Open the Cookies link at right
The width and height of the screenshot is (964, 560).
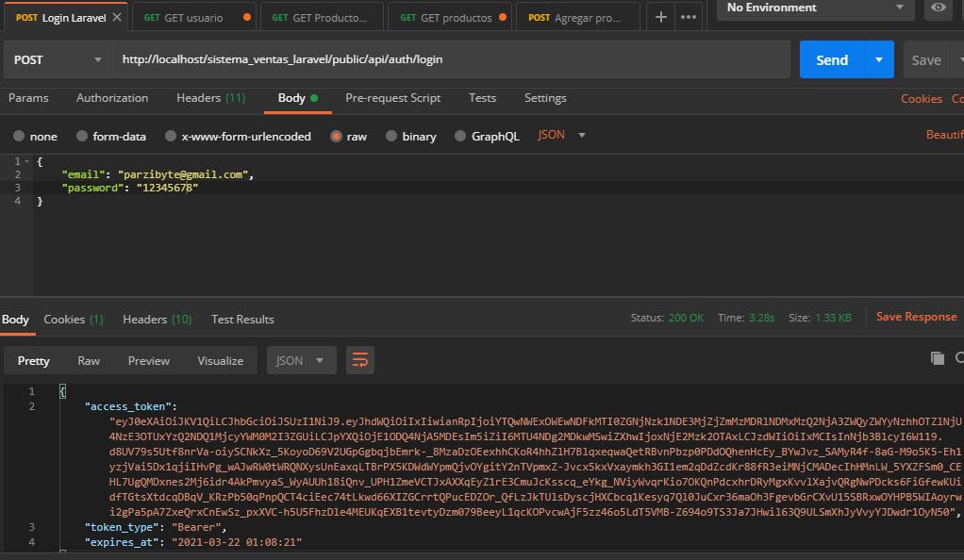coord(921,99)
